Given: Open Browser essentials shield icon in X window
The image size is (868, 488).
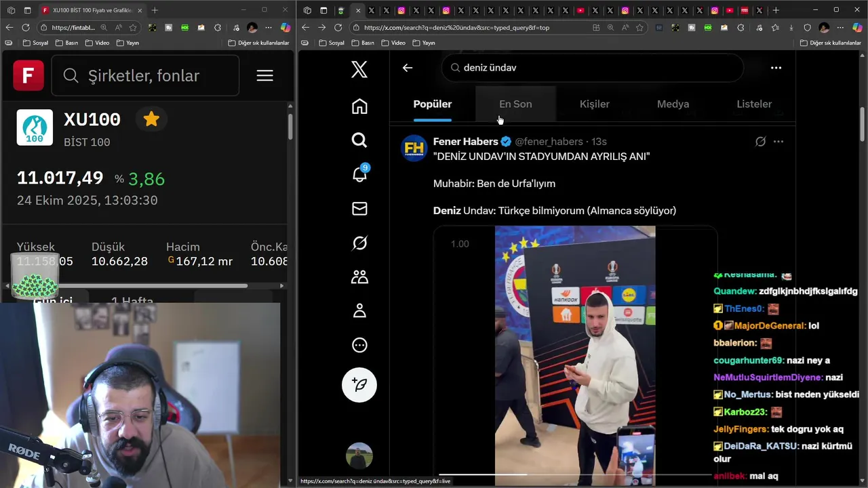Looking at the screenshot, I should tap(807, 28).
